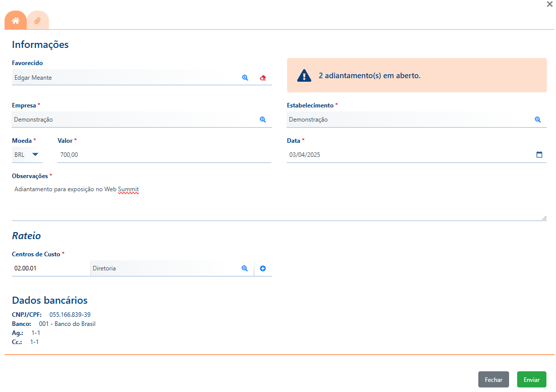Switch to the attachments paperclip tab
This screenshot has width=556, height=392.
point(38,21)
